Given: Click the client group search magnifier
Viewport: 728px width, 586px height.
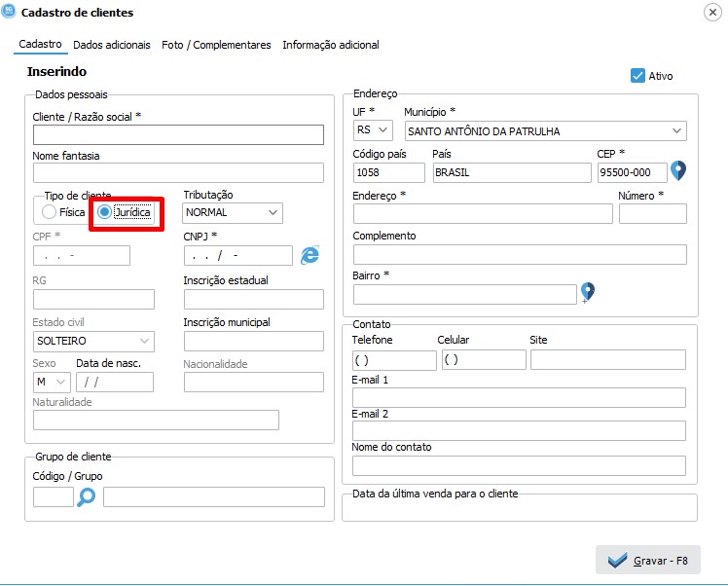Looking at the screenshot, I should tap(88, 497).
